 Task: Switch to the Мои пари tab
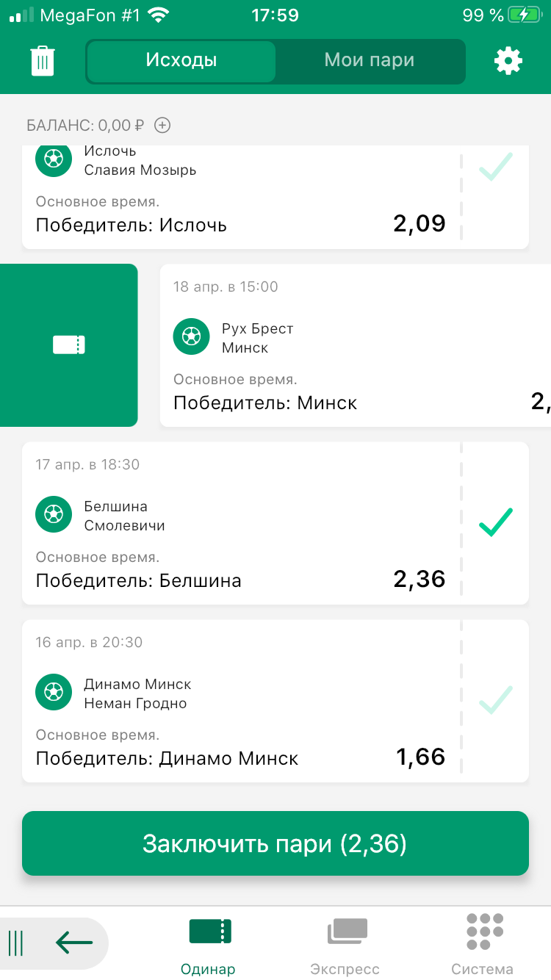coord(370,61)
